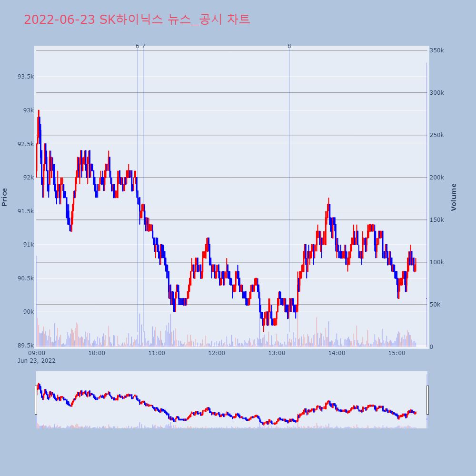Click the 90k price tick label
Viewport: 476px width, 476px height.
[x=29, y=312]
